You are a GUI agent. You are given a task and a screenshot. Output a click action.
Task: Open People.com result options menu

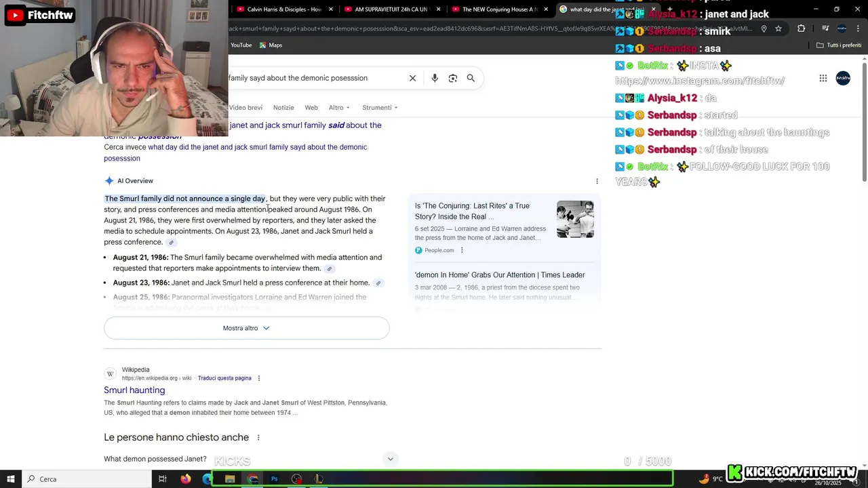(x=462, y=250)
